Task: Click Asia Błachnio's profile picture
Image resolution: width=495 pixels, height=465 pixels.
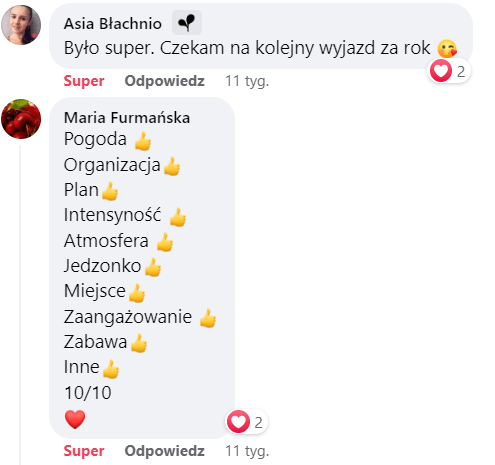Action: (21, 25)
